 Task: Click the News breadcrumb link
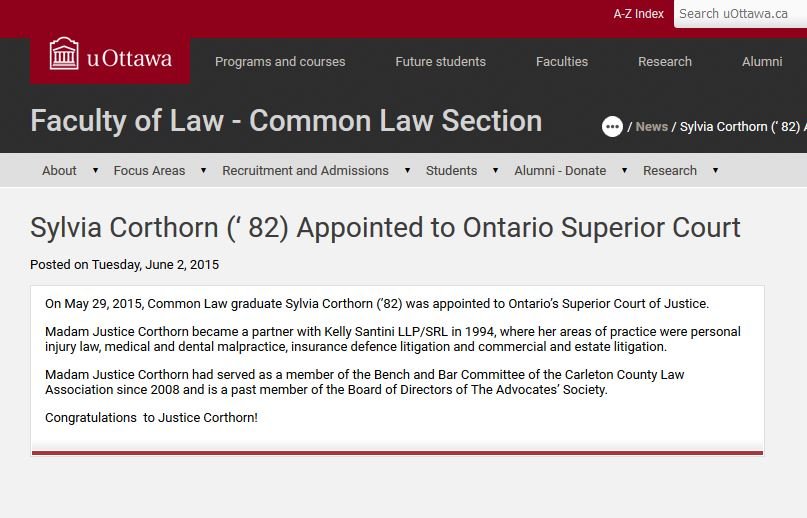pos(651,127)
